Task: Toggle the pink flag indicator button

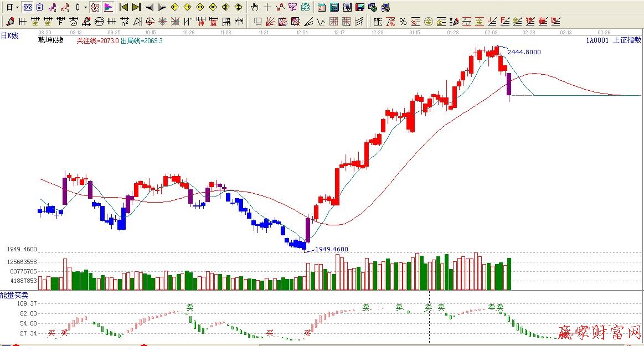Action: tap(109, 7)
